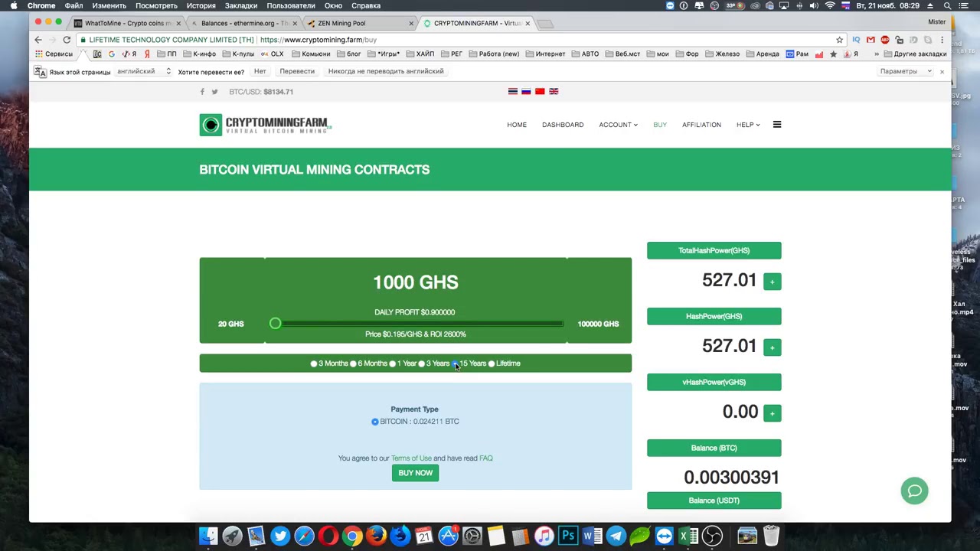
Task: Expand bookmarks overflow chevron
Action: pyautogui.click(x=877, y=54)
